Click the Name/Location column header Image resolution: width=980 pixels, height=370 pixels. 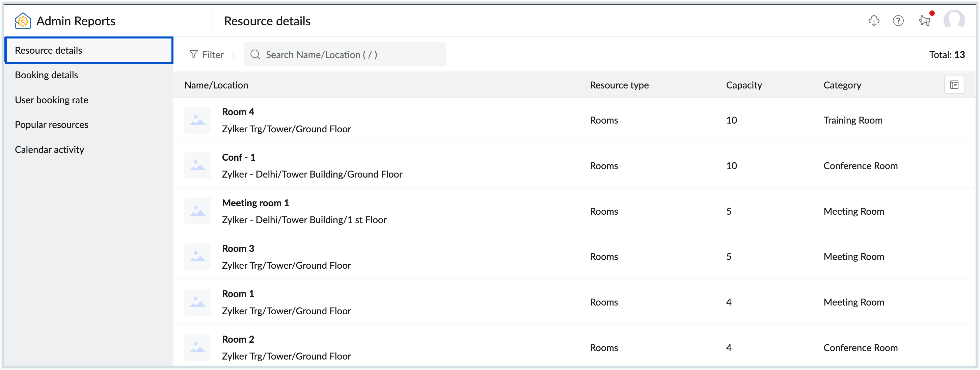(x=216, y=85)
